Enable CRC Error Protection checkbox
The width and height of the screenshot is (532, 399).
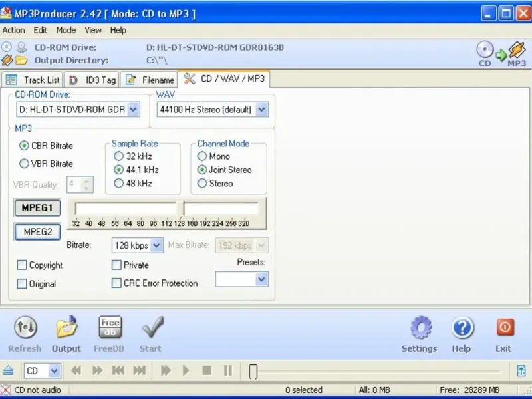pyautogui.click(x=116, y=283)
